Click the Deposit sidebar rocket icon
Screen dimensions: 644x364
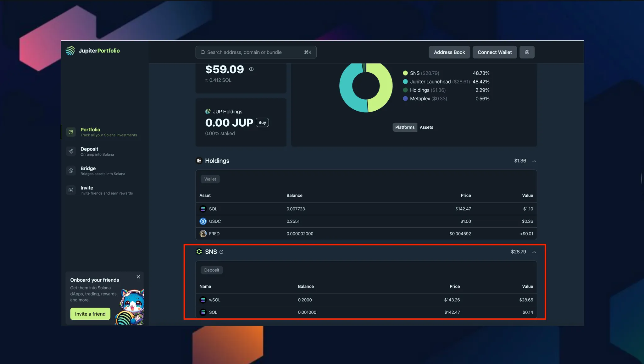coord(71,151)
